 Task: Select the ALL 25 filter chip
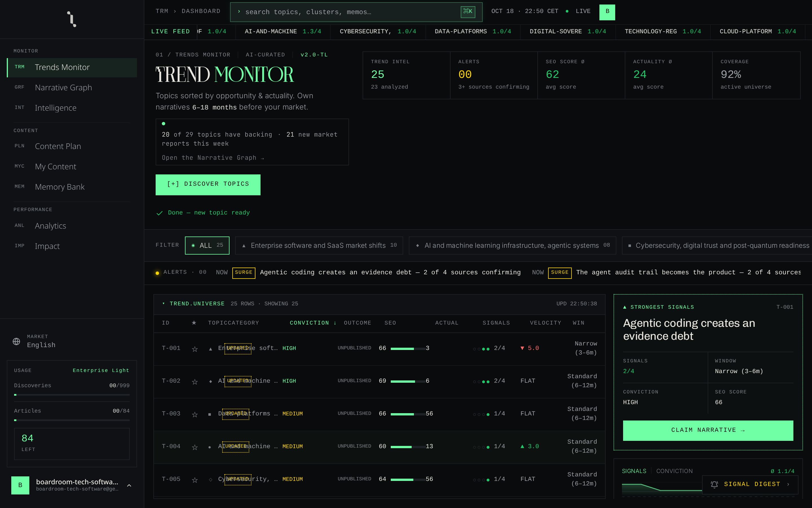tap(207, 246)
